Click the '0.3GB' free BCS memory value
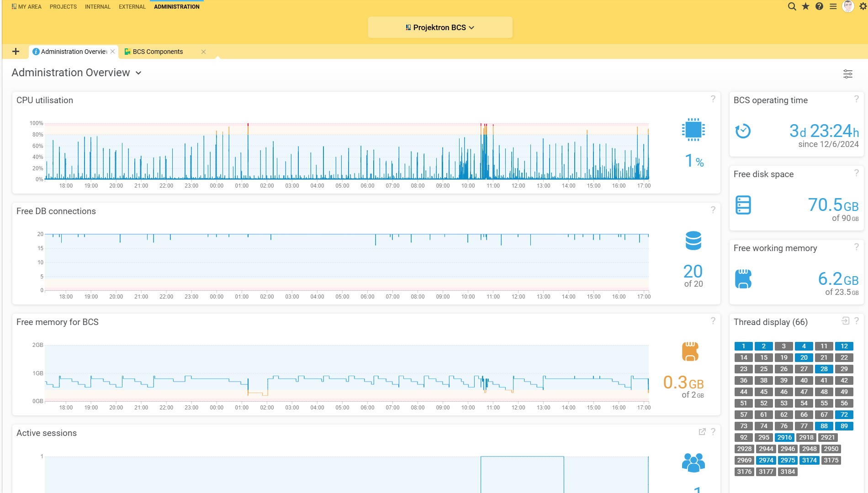The image size is (868, 493). (683, 383)
